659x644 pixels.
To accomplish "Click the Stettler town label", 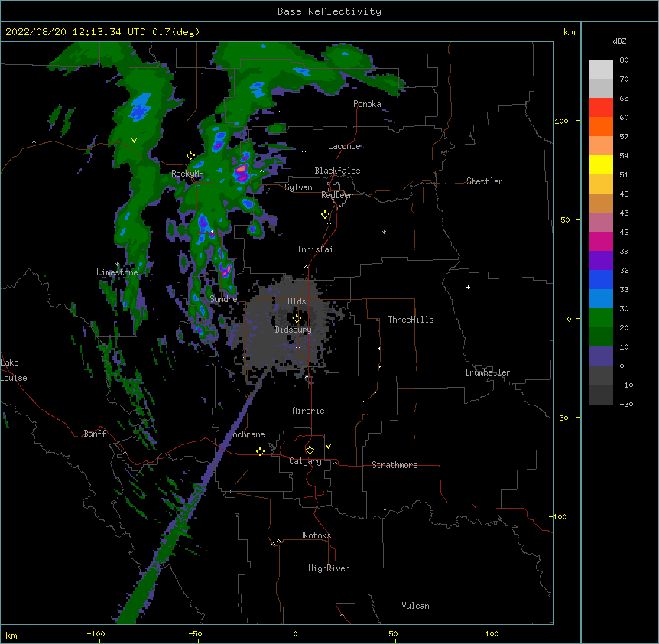I will coord(485,181).
